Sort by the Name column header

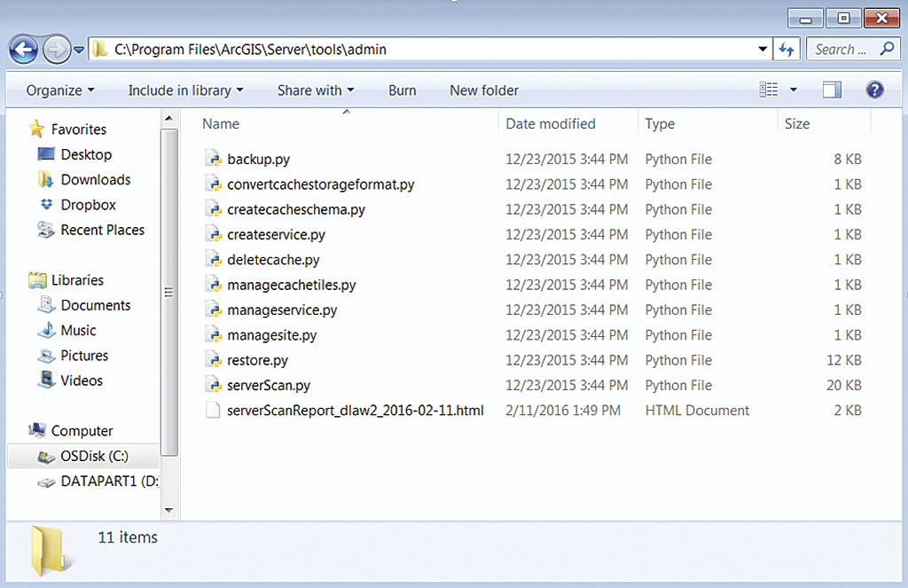221,123
